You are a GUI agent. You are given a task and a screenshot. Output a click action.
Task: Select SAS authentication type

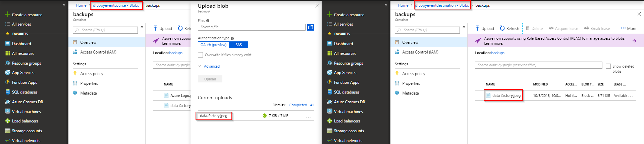(238, 45)
